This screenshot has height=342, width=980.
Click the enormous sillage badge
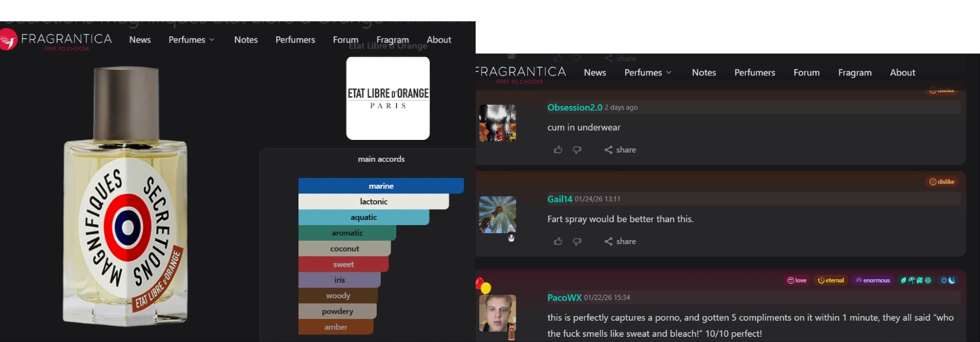coord(872,280)
